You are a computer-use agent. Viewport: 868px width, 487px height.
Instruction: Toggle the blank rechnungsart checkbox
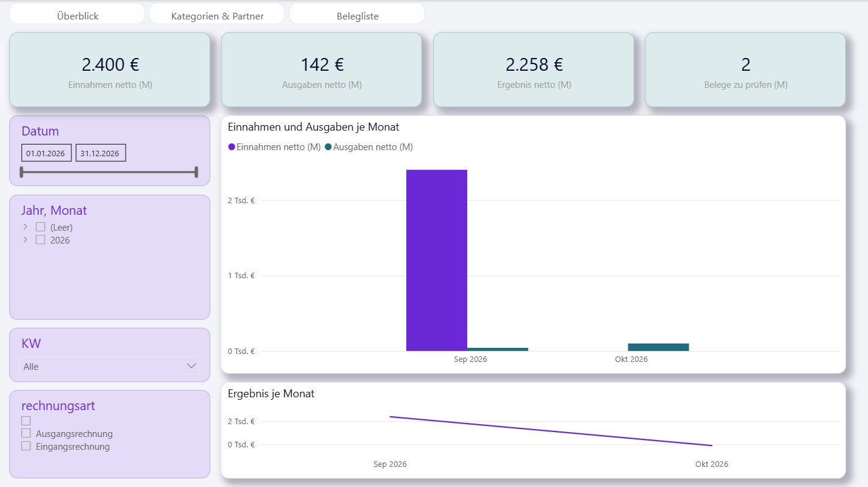click(26, 420)
